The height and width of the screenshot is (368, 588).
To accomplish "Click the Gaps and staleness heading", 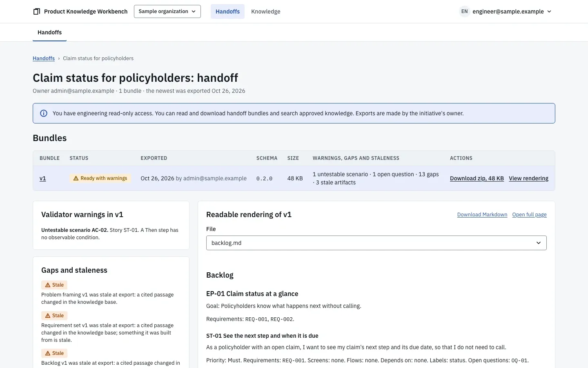I will (74, 270).
